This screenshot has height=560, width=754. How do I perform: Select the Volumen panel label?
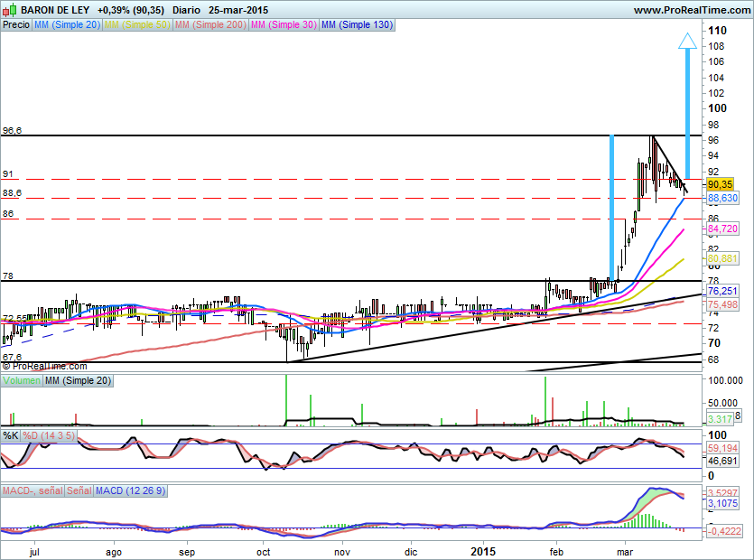22,381
